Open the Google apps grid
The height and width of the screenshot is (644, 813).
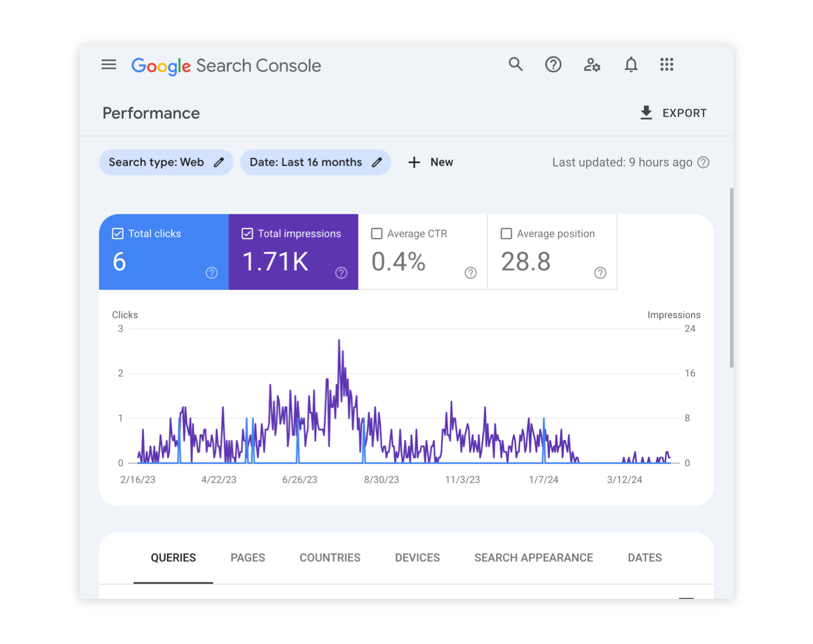(x=667, y=65)
